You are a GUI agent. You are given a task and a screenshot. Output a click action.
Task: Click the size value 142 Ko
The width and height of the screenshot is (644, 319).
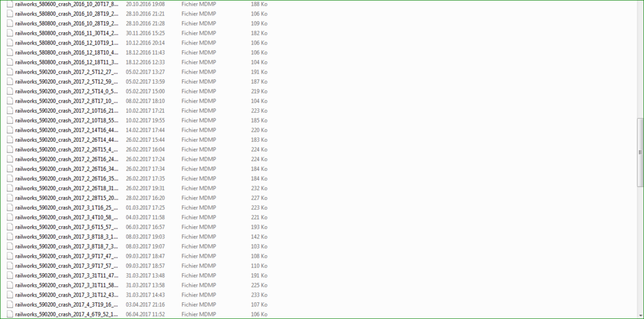coord(259,237)
